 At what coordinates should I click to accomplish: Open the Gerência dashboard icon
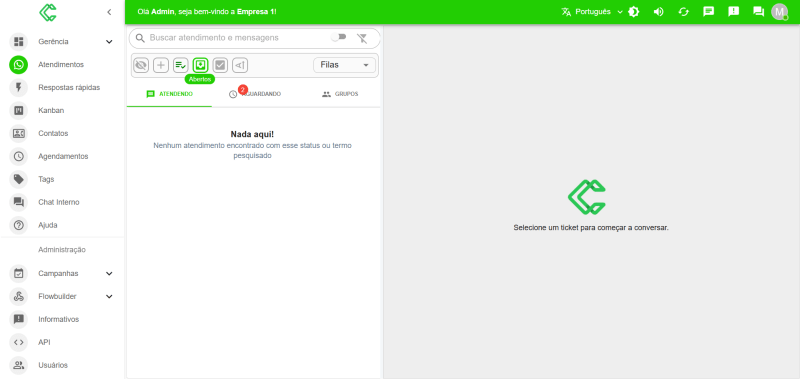tap(19, 42)
